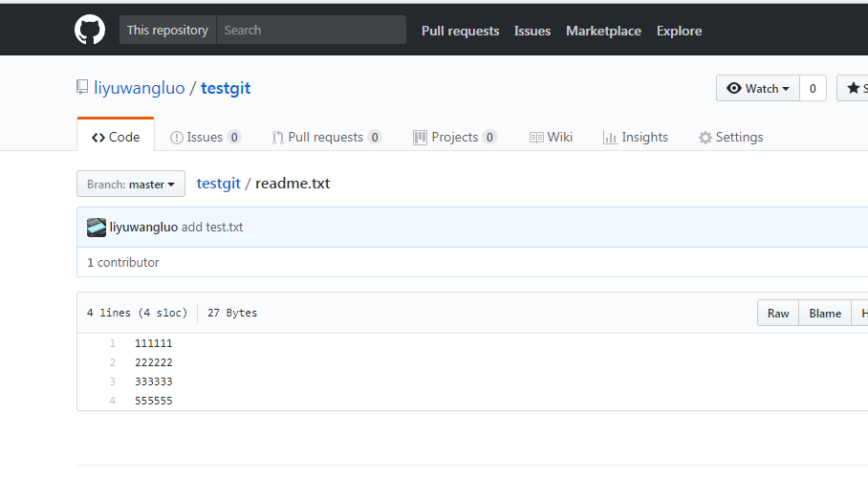Open the liyuwangluo owner link
The width and height of the screenshot is (868, 501).
point(140,88)
